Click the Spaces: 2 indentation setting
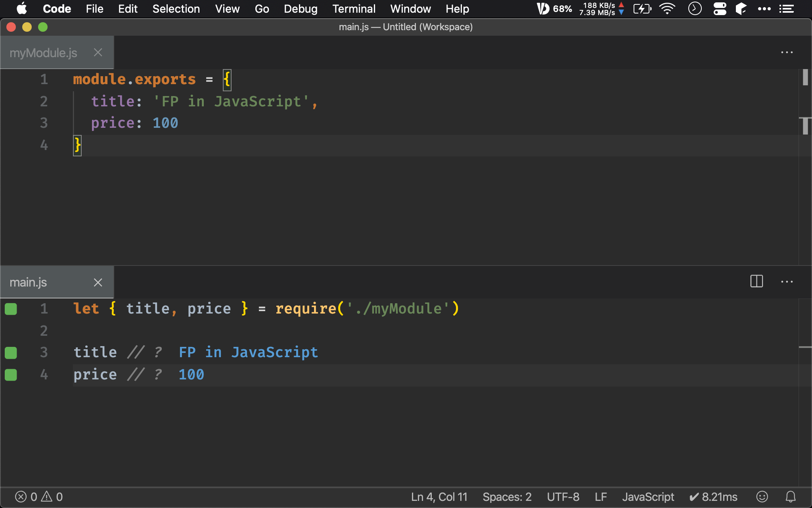Viewport: 812px width, 508px height. (507, 496)
